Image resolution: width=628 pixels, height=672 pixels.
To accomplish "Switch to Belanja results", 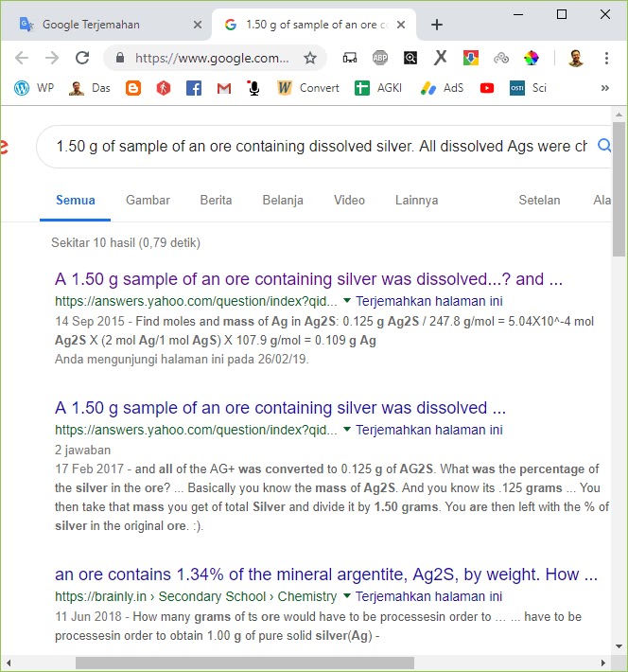I will click(283, 200).
